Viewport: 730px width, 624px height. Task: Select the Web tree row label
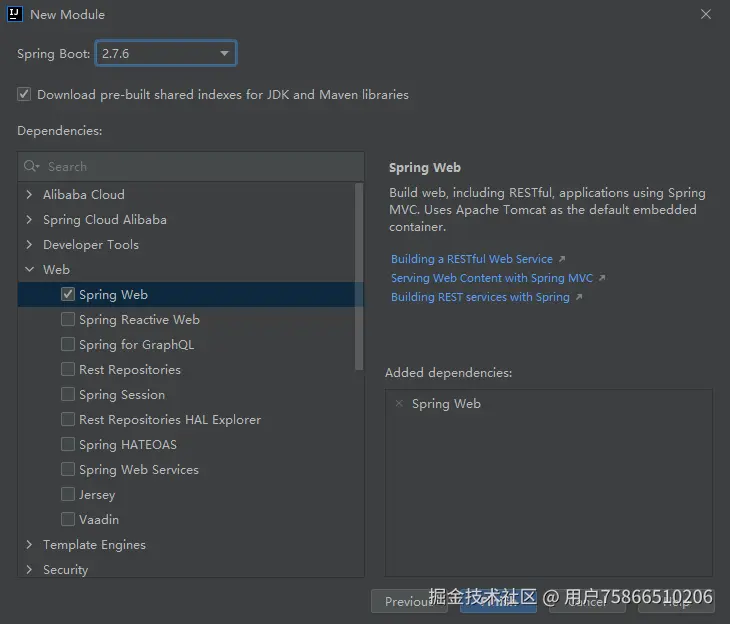56,270
